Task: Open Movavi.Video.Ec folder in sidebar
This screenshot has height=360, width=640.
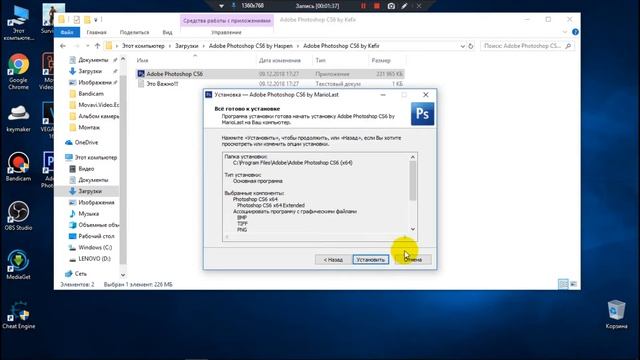Action: pyautogui.click(x=94, y=105)
